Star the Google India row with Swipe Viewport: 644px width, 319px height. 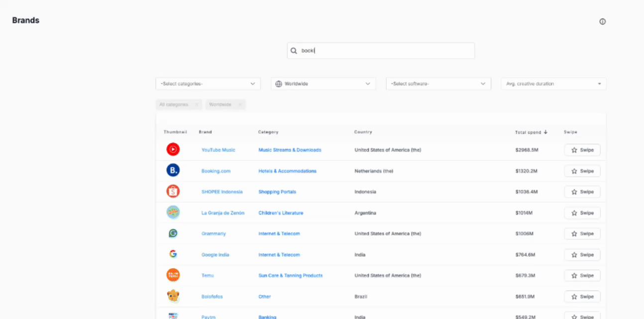click(x=582, y=255)
